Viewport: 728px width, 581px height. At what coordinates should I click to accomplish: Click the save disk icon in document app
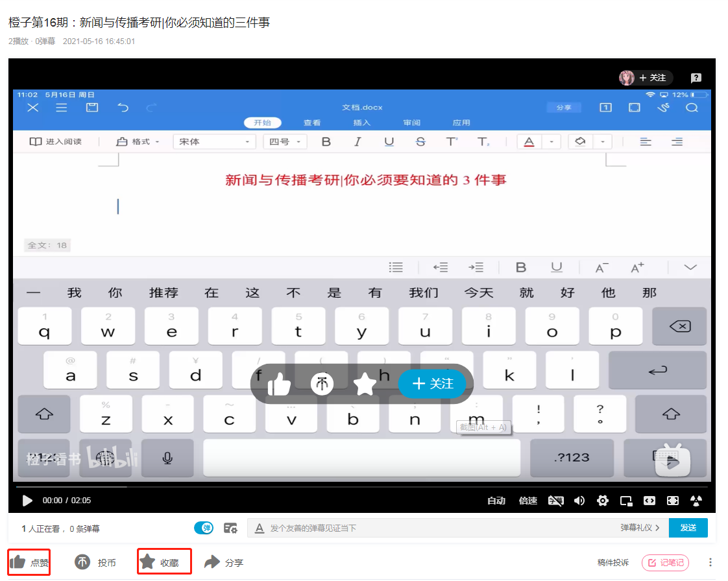tap(92, 108)
